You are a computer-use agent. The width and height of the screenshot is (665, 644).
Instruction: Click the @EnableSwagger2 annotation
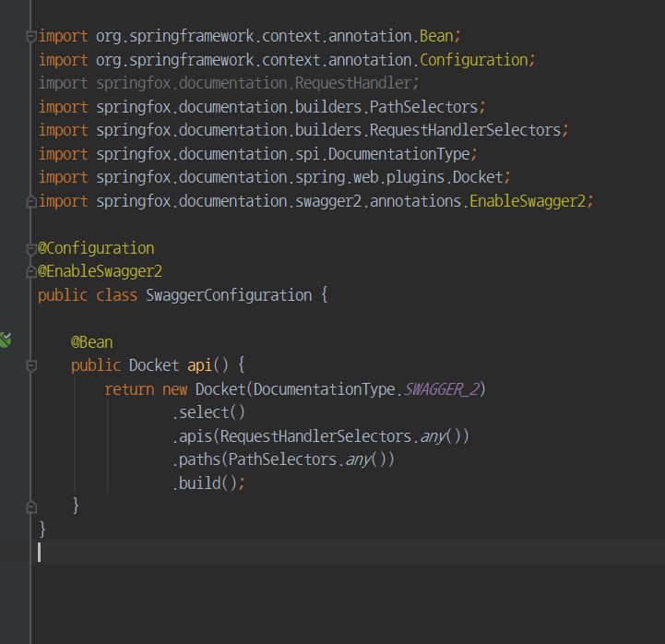(x=101, y=271)
